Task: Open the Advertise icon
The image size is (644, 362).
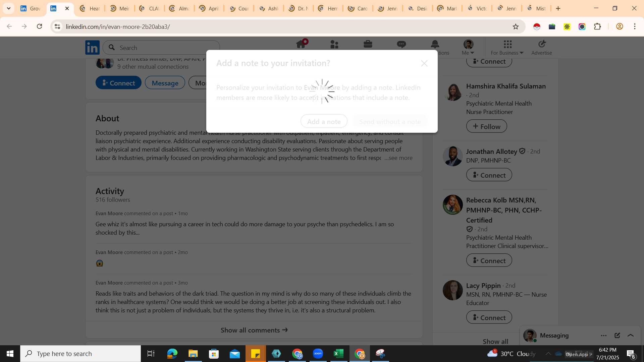Action: tap(542, 47)
